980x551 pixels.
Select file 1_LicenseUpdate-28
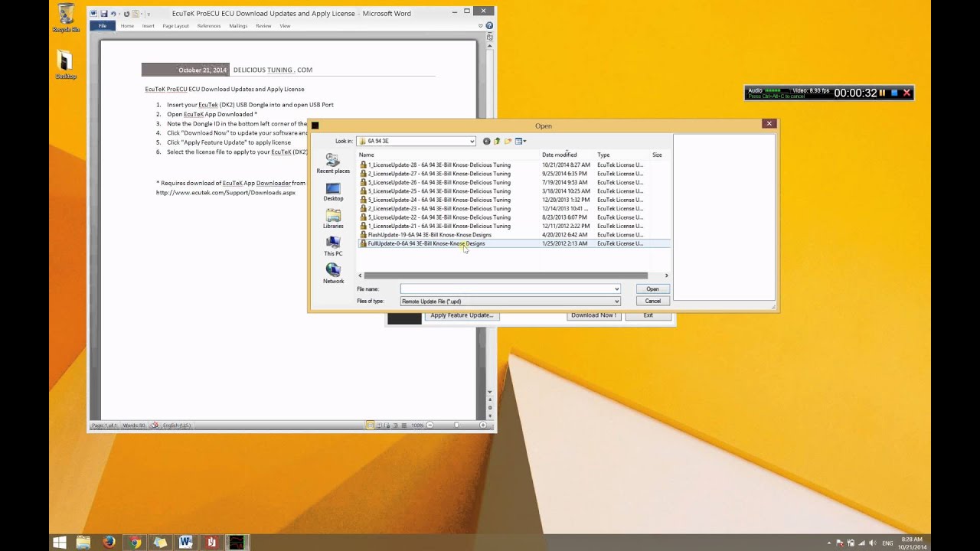click(439, 165)
